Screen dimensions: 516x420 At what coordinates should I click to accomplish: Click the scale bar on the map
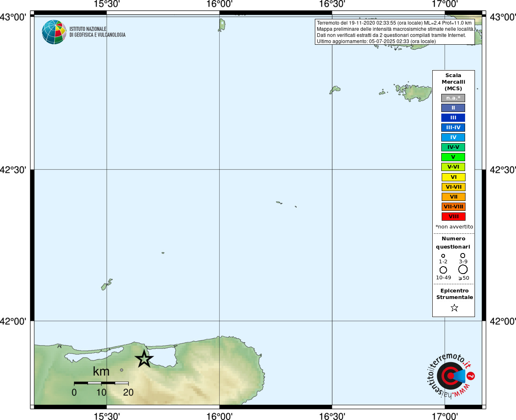pos(101,383)
